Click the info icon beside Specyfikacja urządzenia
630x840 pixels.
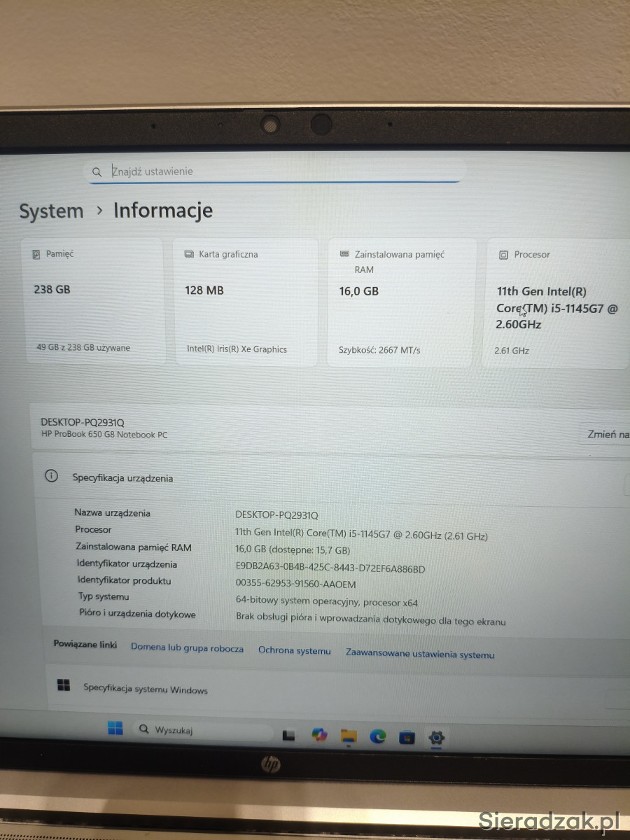51,476
